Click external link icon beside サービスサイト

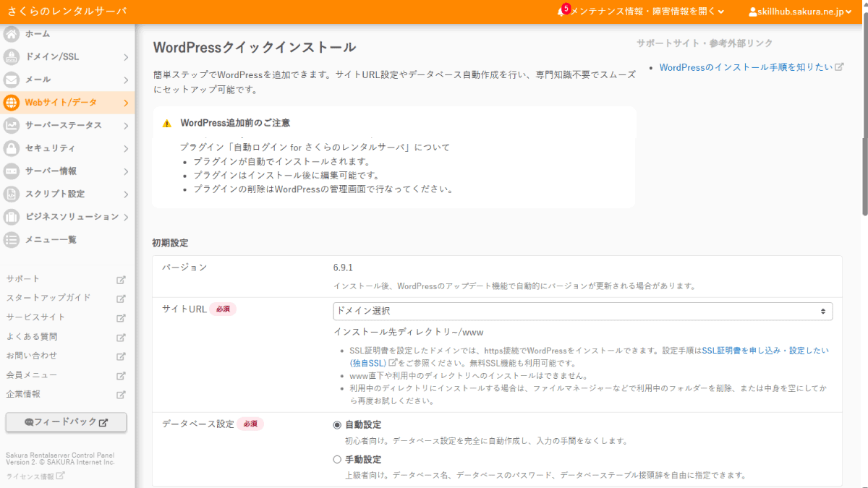coord(122,317)
